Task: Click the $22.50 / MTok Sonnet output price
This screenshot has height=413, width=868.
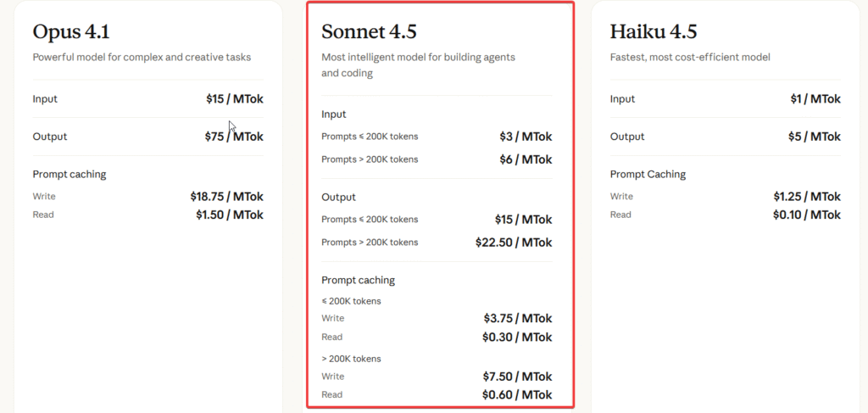Action: coord(514,243)
